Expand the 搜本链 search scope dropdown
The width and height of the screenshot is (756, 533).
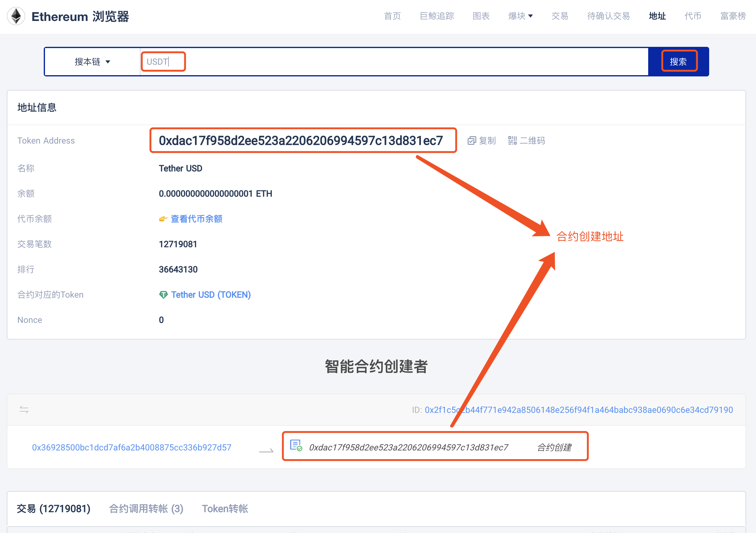[x=92, y=62]
